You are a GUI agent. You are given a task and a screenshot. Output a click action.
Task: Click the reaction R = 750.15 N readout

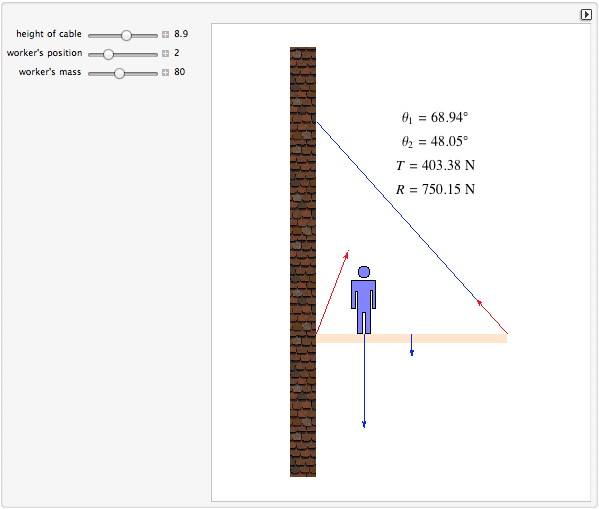click(x=435, y=189)
